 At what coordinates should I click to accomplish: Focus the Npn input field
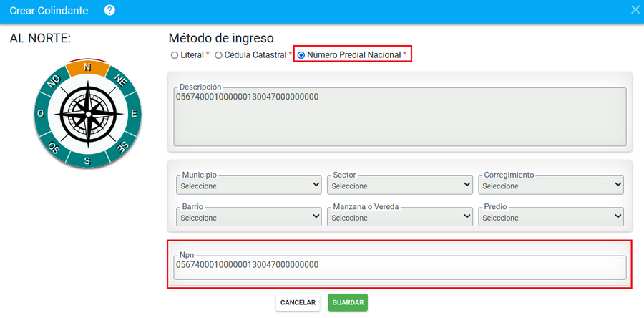coord(399,267)
